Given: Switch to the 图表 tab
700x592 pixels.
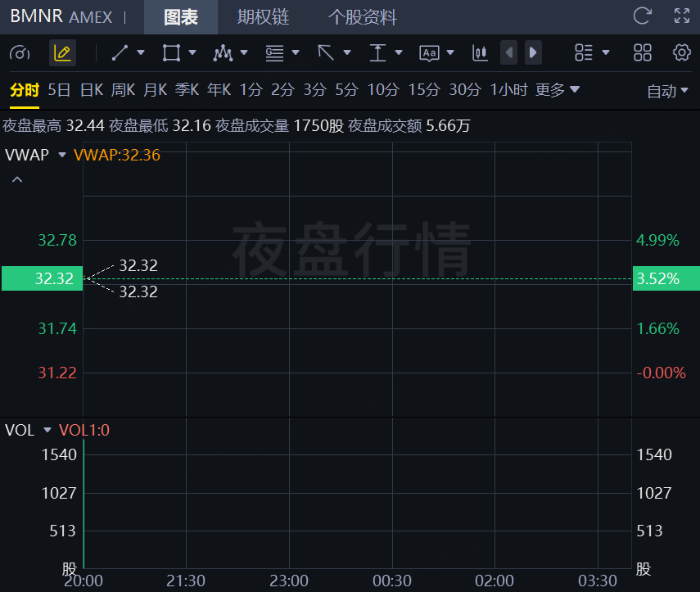Looking at the screenshot, I should (x=181, y=17).
